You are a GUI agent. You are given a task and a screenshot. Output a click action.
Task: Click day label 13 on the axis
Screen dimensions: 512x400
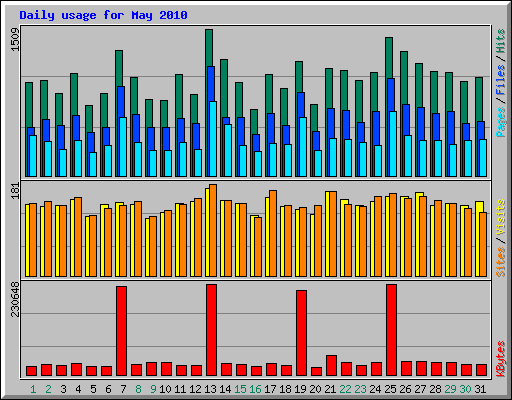click(210, 389)
